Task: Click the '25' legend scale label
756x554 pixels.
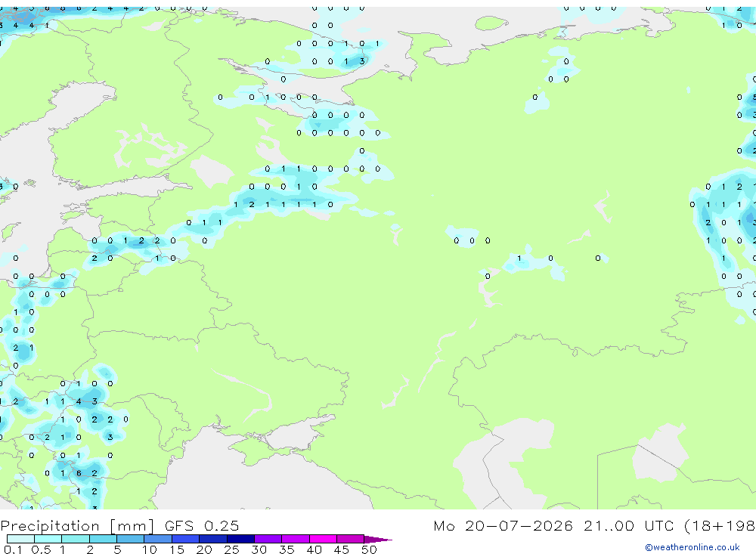Action: (x=232, y=549)
